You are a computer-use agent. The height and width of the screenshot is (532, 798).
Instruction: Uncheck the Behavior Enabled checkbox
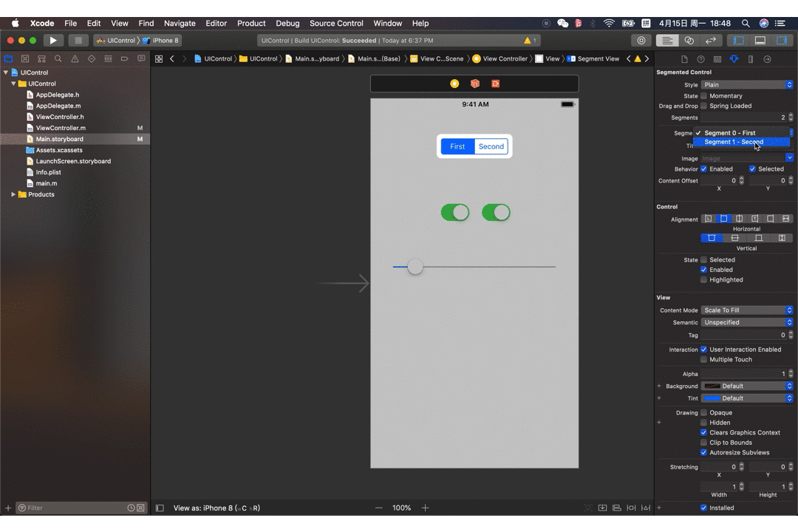click(x=704, y=169)
